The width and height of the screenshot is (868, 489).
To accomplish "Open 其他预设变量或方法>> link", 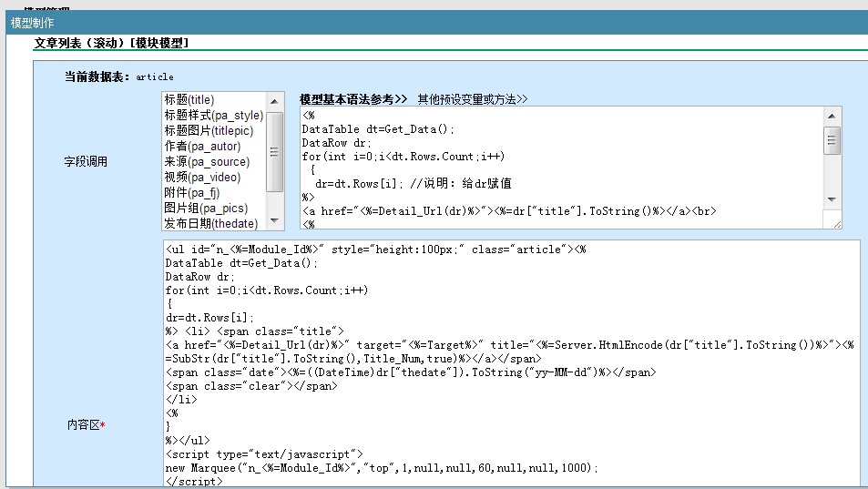I will [x=473, y=98].
